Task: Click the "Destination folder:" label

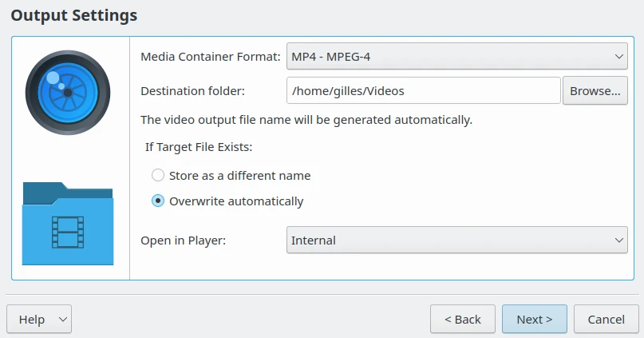Action: pos(192,91)
